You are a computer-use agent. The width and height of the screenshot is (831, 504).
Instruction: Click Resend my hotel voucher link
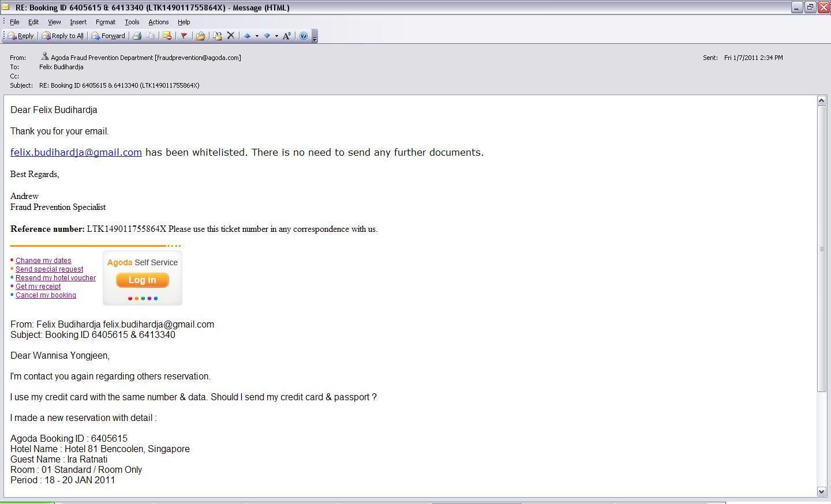(x=55, y=278)
